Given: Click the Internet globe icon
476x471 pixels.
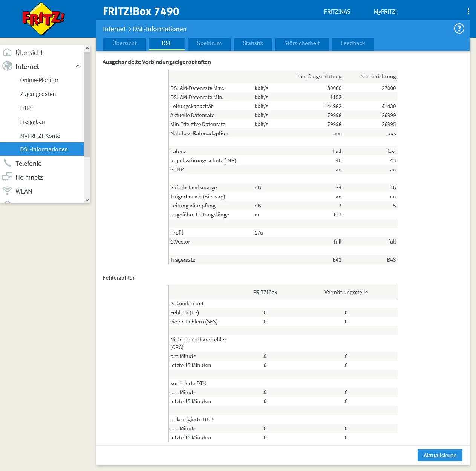Looking at the screenshot, I should 7,66.
